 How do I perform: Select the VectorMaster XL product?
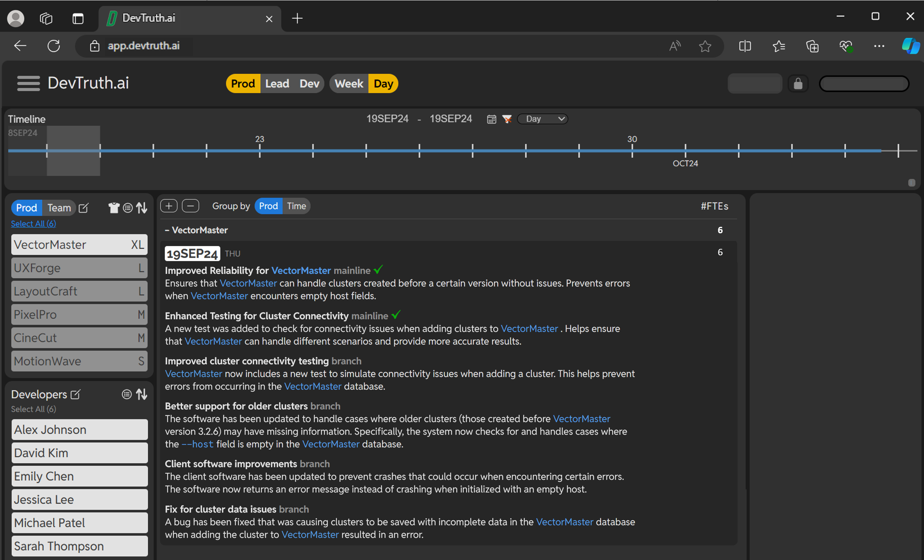click(x=79, y=244)
